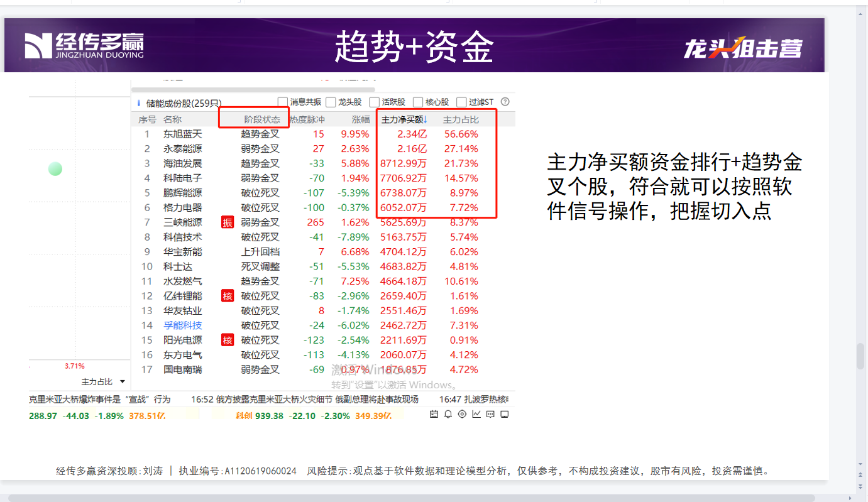Screen dimensions: 868x502
Task: Click the 经传多赢 logo in the banner
Action: pos(84,45)
